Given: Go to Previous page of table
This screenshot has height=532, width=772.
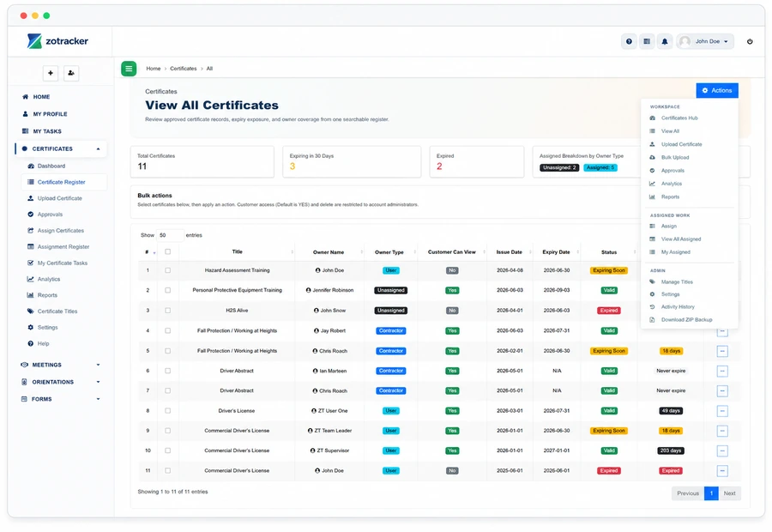Looking at the screenshot, I should point(688,493).
